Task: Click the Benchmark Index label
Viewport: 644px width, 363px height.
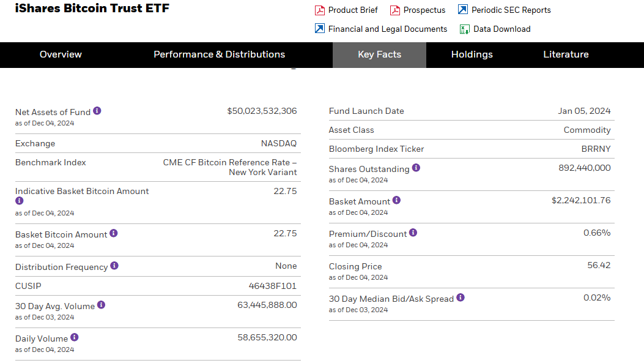Action: click(x=51, y=162)
